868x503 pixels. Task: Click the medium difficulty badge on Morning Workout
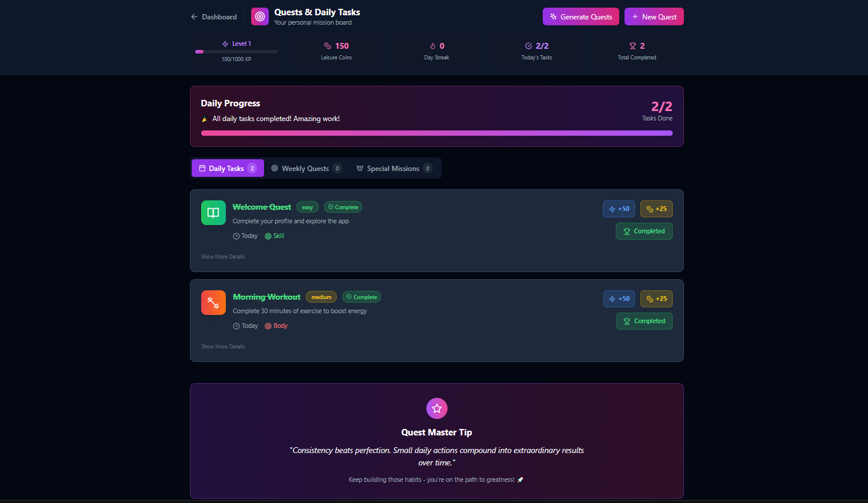(x=321, y=297)
